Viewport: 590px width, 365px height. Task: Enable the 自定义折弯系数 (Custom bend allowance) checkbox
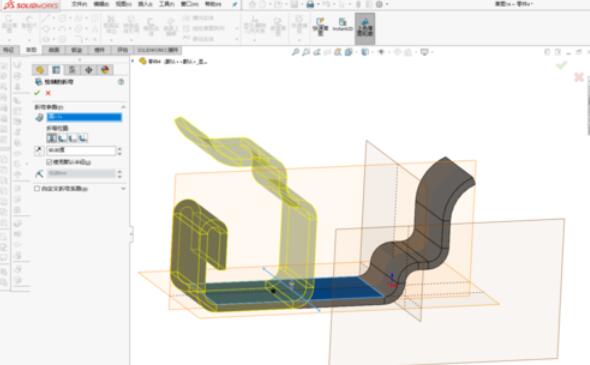(37, 189)
